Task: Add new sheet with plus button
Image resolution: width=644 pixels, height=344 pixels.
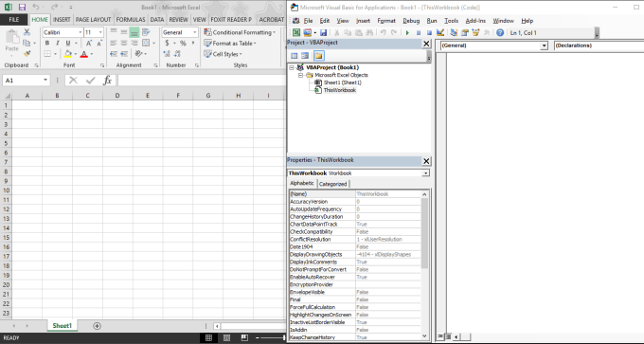Action: (x=97, y=326)
